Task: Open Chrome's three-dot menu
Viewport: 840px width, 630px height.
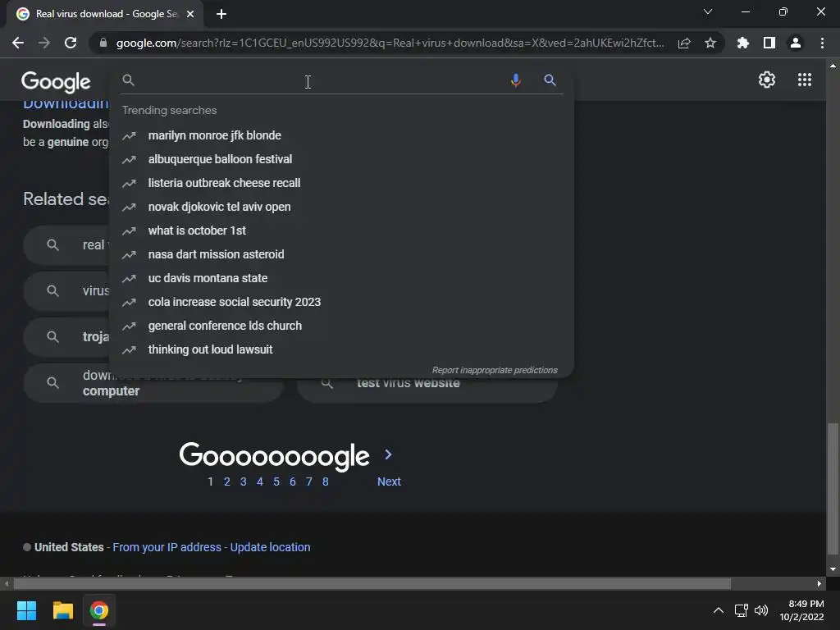Action: click(x=822, y=43)
